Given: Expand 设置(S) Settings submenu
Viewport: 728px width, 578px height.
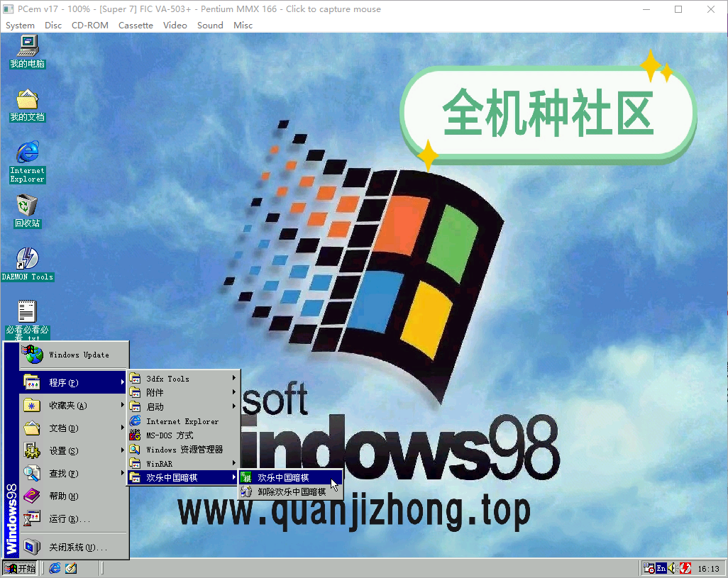Looking at the screenshot, I should pyautogui.click(x=73, y=450).
